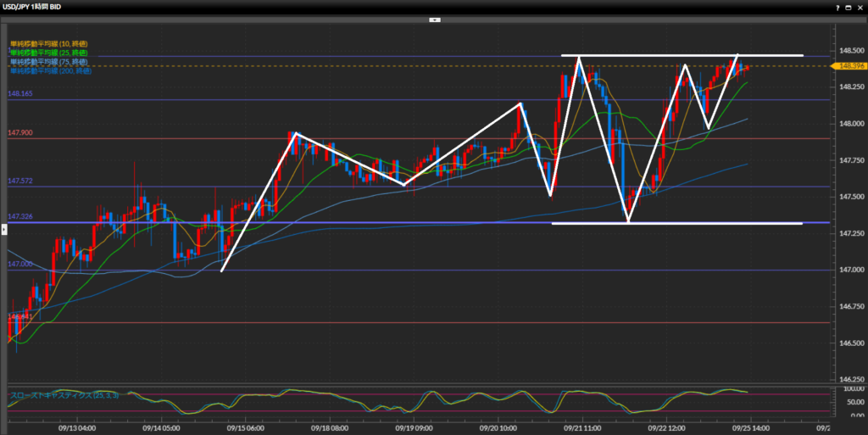The image size is (868, 435).
Task: Select the red 147.900 horizontal line
Action: pos(20,133)
